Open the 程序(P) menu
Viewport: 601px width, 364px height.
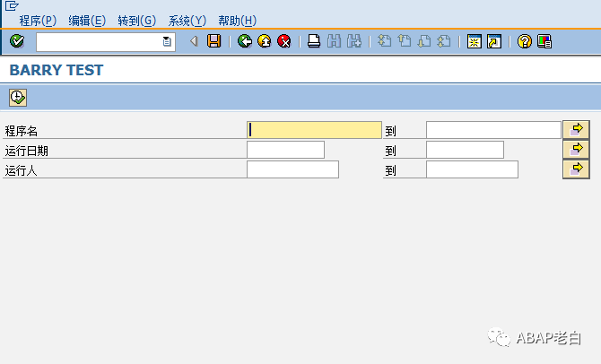click(x=38, y=21)
